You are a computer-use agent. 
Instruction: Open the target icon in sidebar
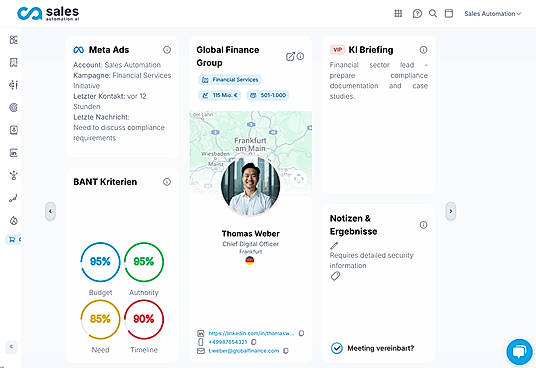[x=13, y=107]
